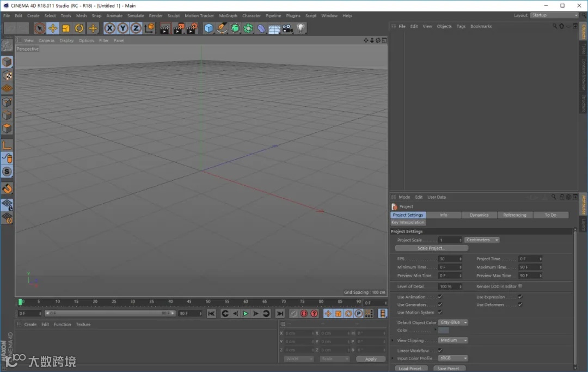Toggle the Enable Snap S icon

point(7,172)
